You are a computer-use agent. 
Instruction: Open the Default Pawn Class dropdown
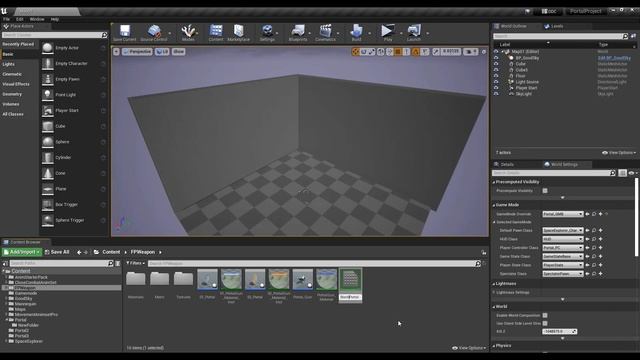pos(563,231)
